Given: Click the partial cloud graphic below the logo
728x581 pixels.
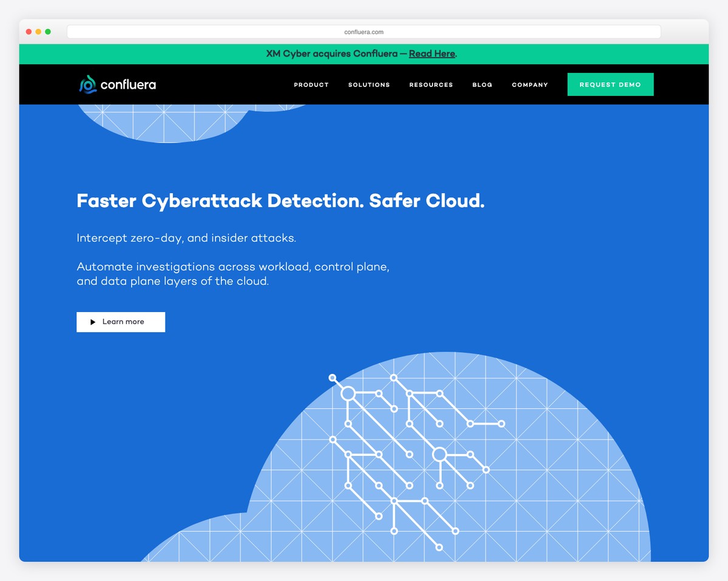Looking at the screenshot, I should tap(170, 123).
